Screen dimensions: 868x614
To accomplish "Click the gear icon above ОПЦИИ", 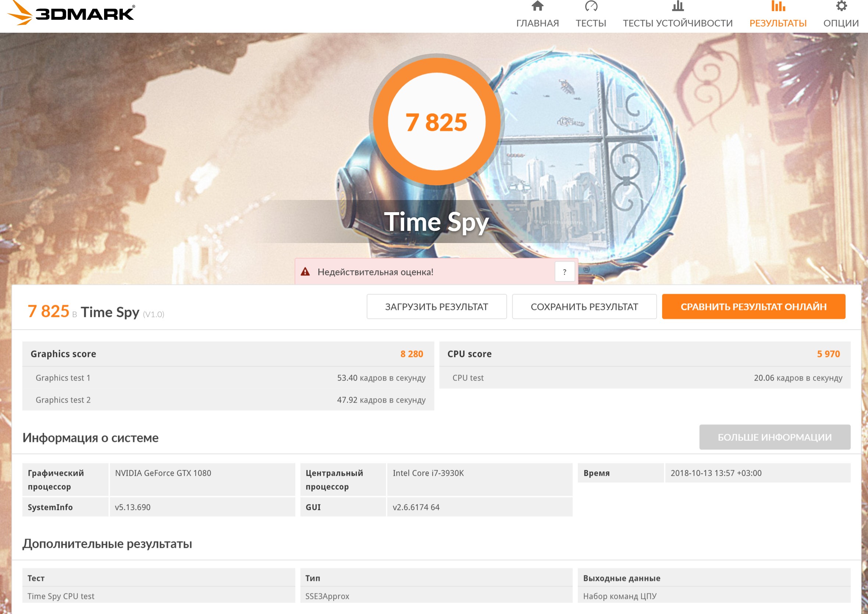I will click(x=841, y=6).
